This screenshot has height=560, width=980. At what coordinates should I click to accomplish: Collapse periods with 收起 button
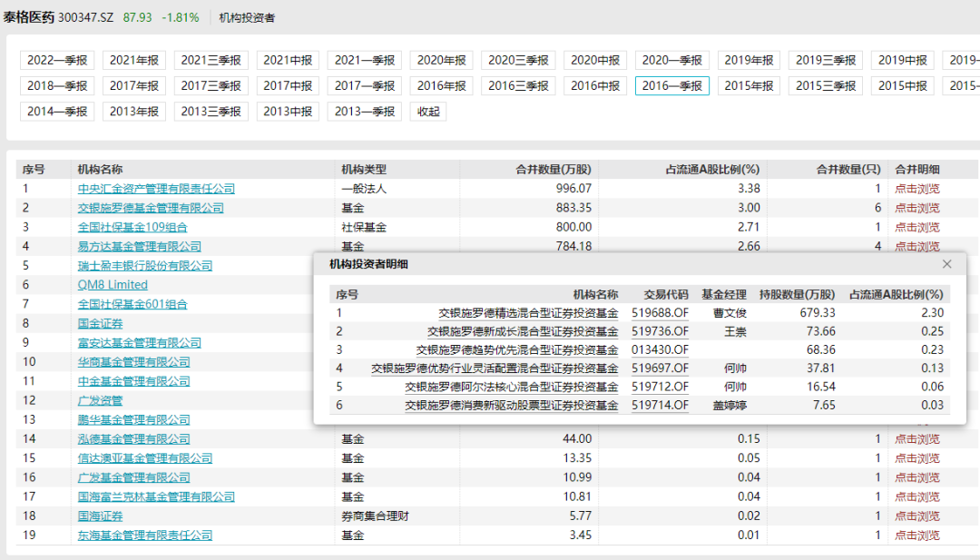click(428, 112)
